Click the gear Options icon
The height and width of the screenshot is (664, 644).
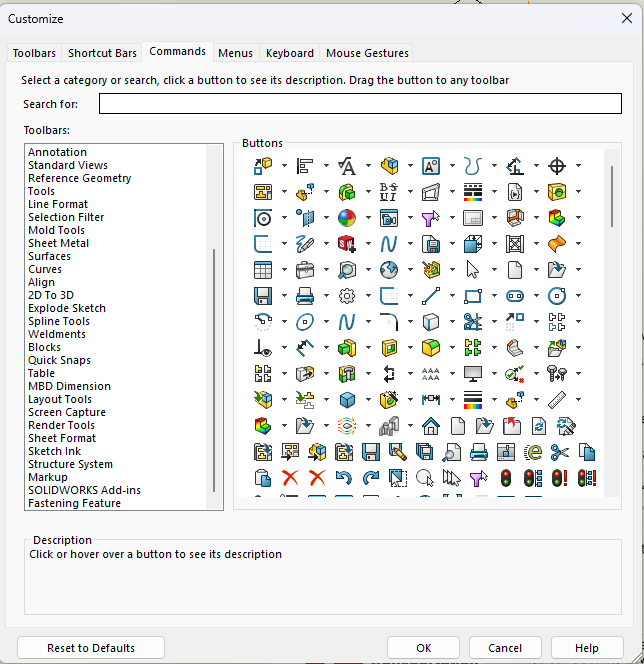pyautogui.click(x=347, y=296)
